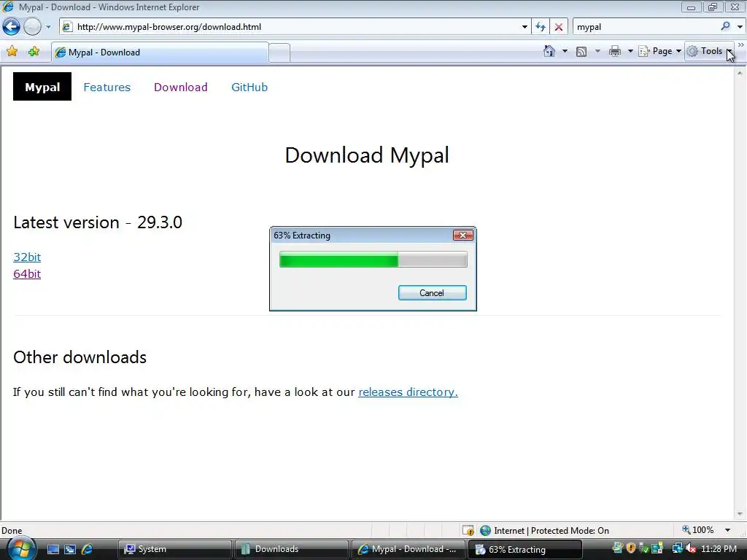Launch Internet Explorer from quick launch
This screenshot has height=560, width=747.
pyautogui.click(x=87, y=550)
